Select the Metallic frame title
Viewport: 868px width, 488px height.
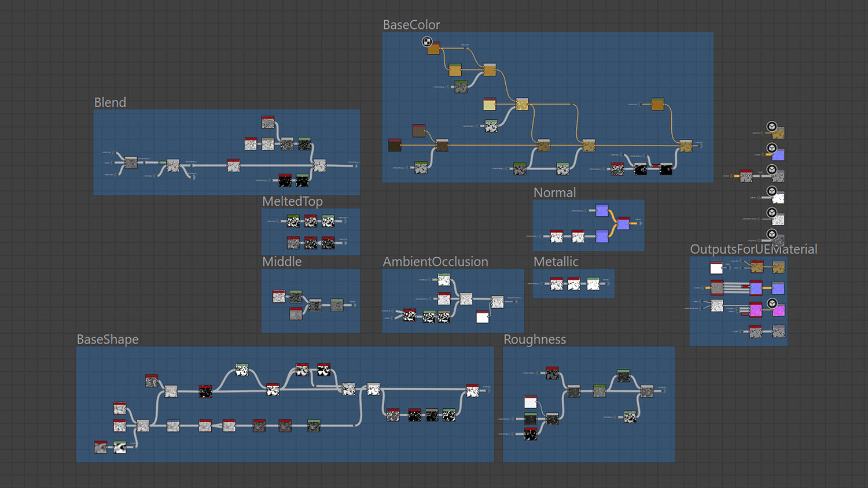tap(556, 261)
